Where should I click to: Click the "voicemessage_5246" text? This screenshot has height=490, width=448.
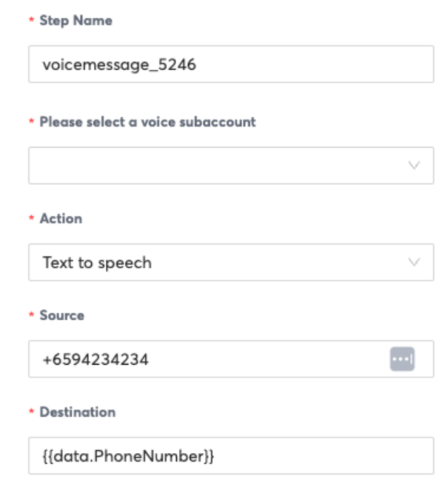(x=119, y=64)
